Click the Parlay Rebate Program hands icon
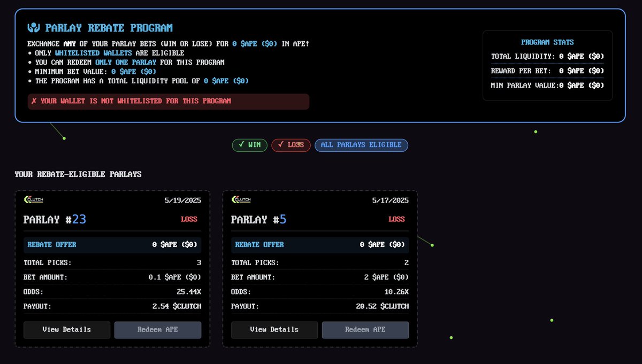The width and height of the screenshot is (642, 364). coord(34,28)
